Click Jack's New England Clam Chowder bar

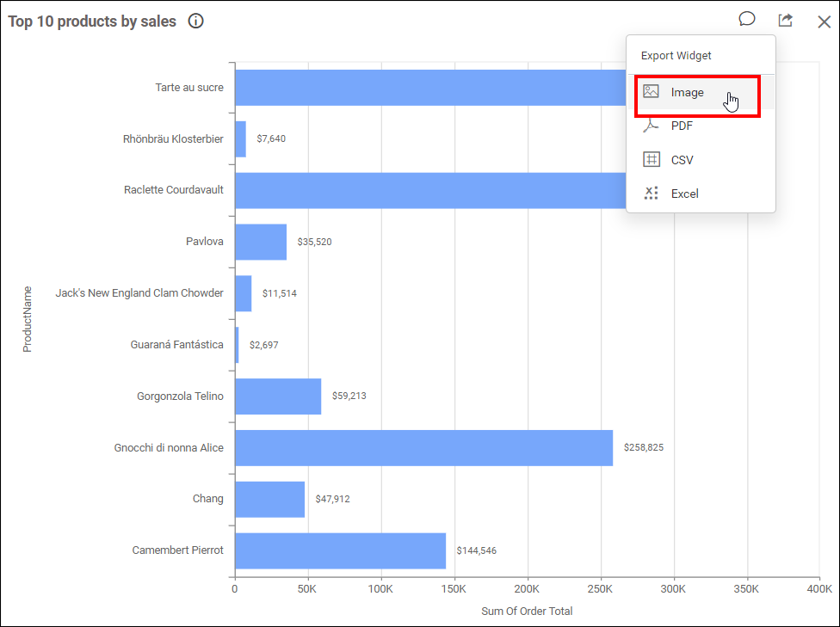pyautogui.click(x=243, y=293)
